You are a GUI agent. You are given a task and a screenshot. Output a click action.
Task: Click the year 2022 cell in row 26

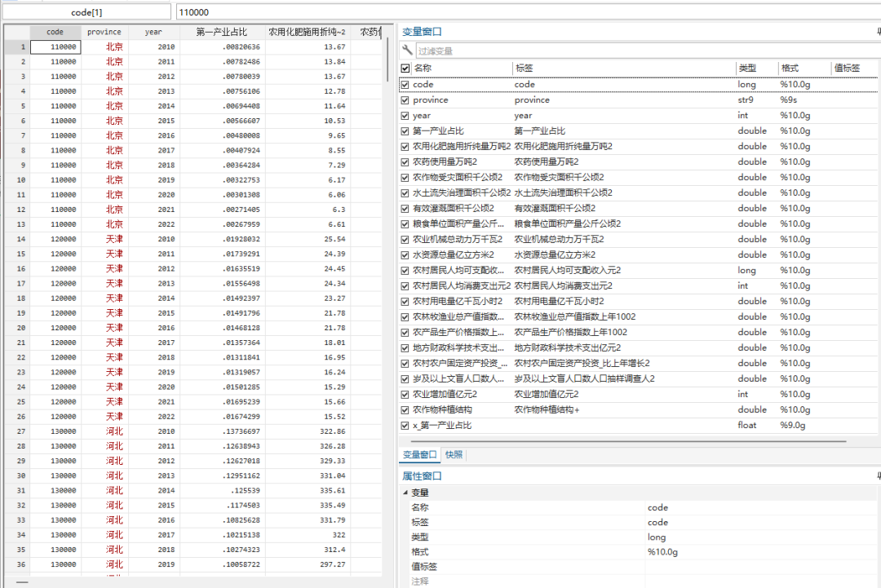point(154,417)
